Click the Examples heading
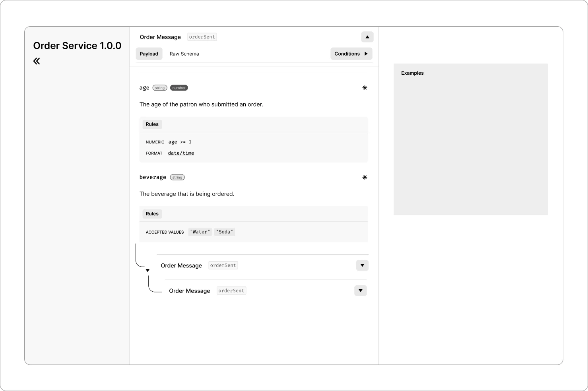Image resolution: width=588 pixels, height=391 pixels. (412, 73)
